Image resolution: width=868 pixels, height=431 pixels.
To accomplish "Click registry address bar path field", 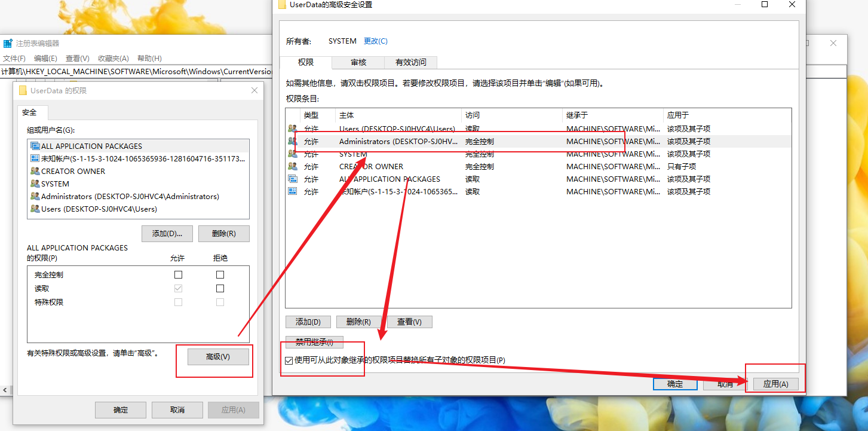I will tap(136, 72).
